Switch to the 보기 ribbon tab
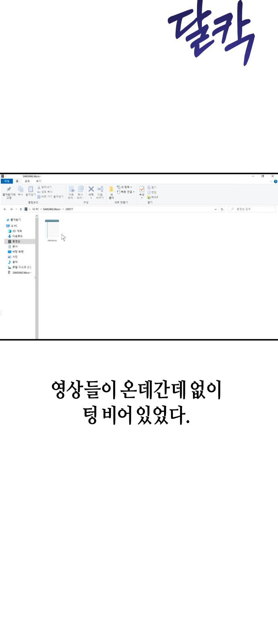The image size is (278, 644). point(39,181)
